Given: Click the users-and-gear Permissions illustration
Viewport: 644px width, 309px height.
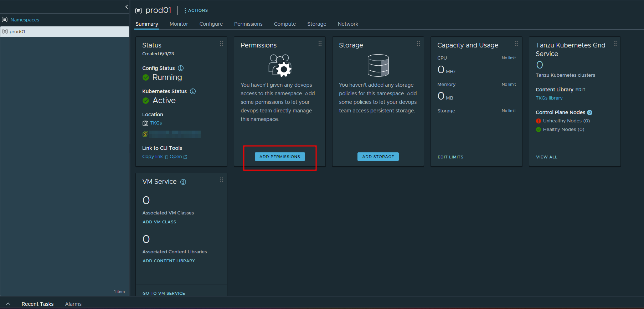Looking at the screenshot, I should (x=280, y=65).
